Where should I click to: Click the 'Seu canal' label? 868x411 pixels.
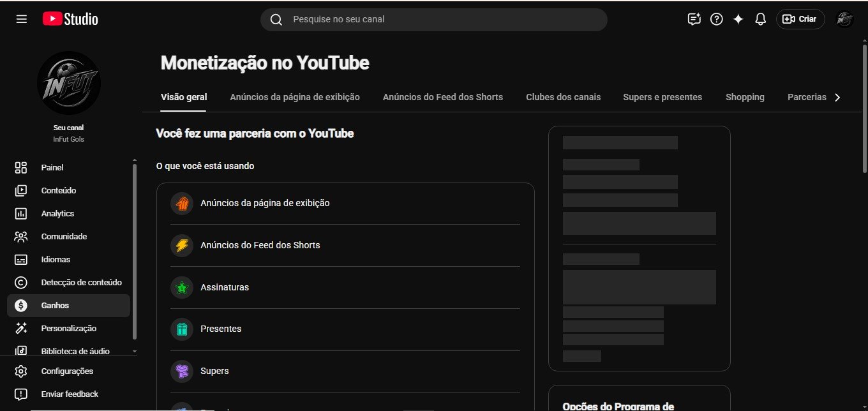pyautogui.click(x=69, y=128)
